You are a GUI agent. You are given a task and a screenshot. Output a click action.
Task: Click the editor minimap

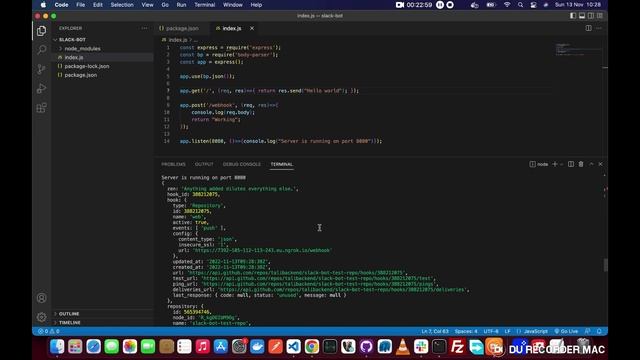(578, 49)
